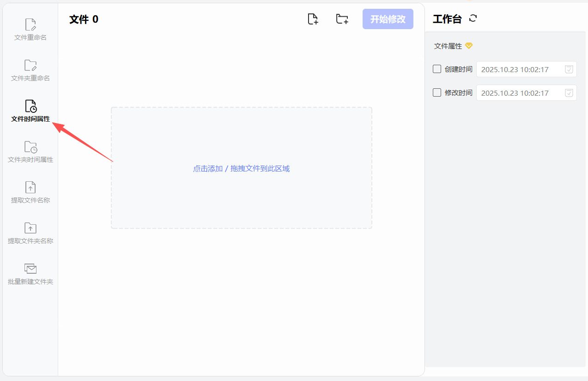The height and width of the screenshot is (381, 588).
Task: Click the add folder icon
Action: [342, 19]
